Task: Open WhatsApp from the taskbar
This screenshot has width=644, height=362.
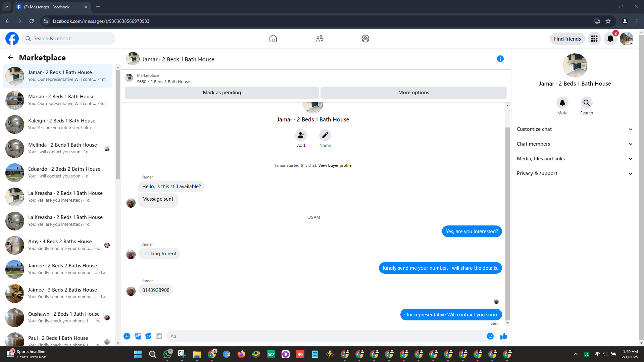Action: tap(167, 354)
